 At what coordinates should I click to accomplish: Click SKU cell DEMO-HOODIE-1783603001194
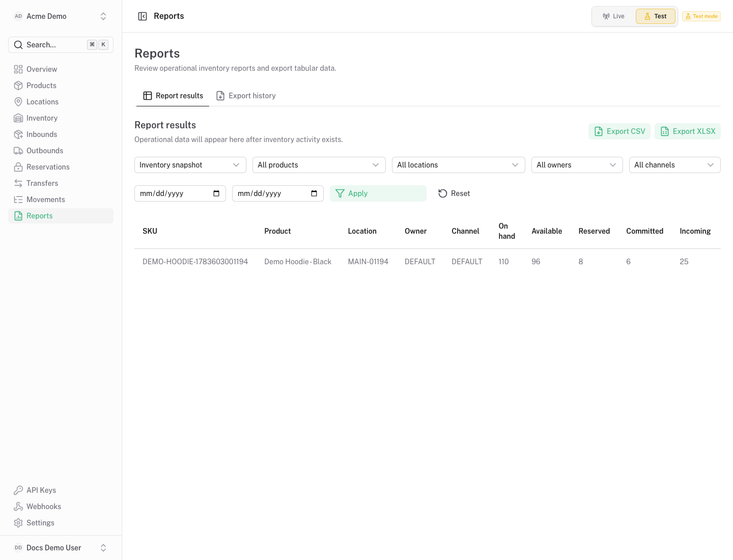(x=195, y=262)
